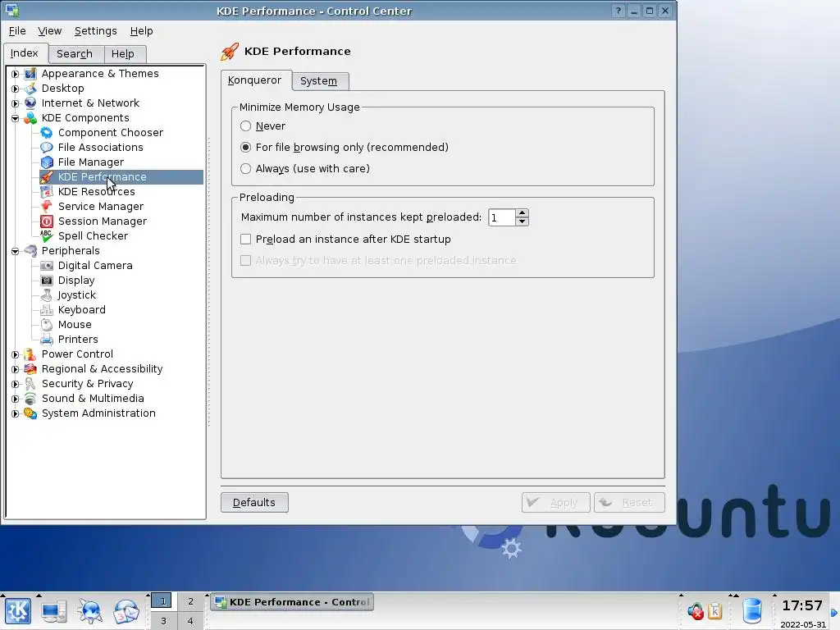
Task: Switch to virtual desktop 2
Action: 190,601
